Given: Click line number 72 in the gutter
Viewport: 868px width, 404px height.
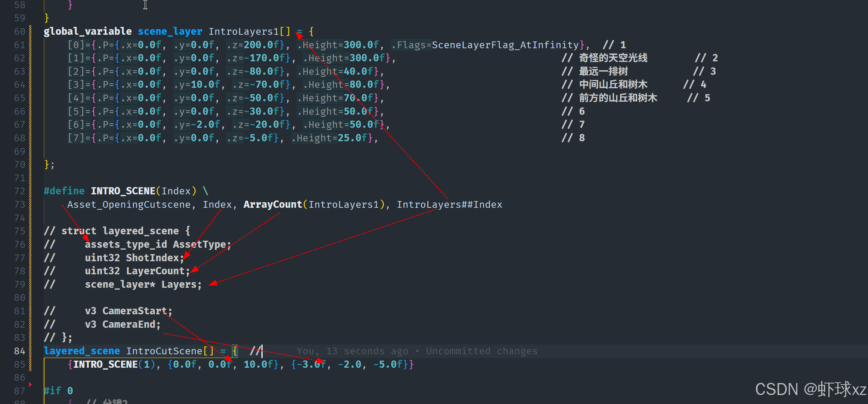Looking at the screenshot, I should [x=19, y=191].
